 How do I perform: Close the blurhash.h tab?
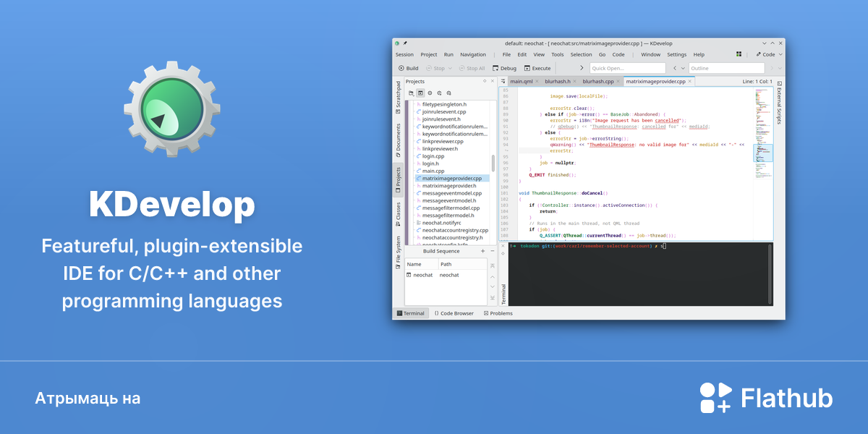(x=576, y=82)
